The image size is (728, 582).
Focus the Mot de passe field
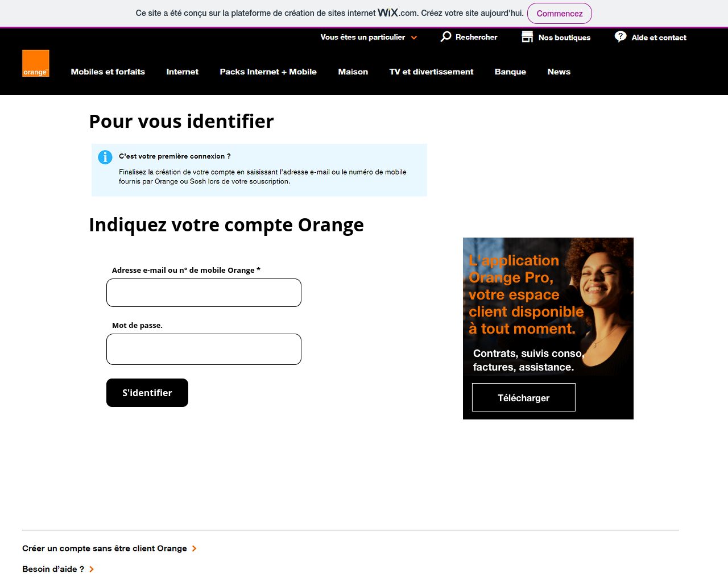204,349
